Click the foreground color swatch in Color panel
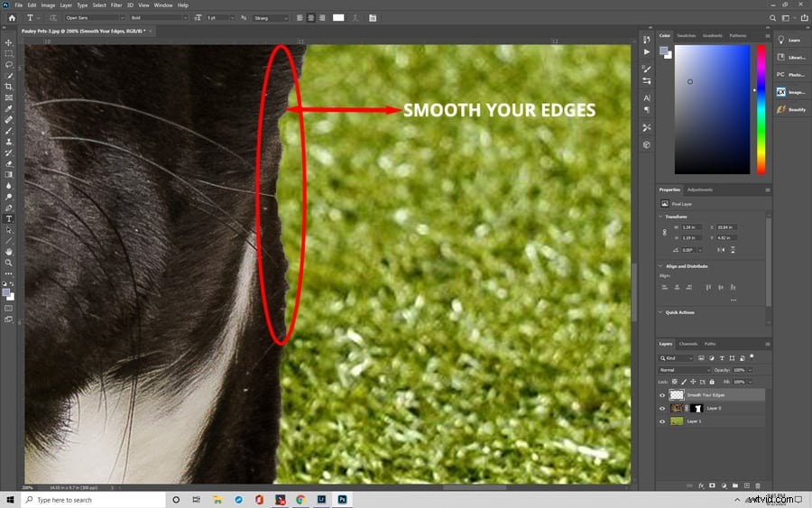Screen dimensions: 812x508 tap(663, 51)
